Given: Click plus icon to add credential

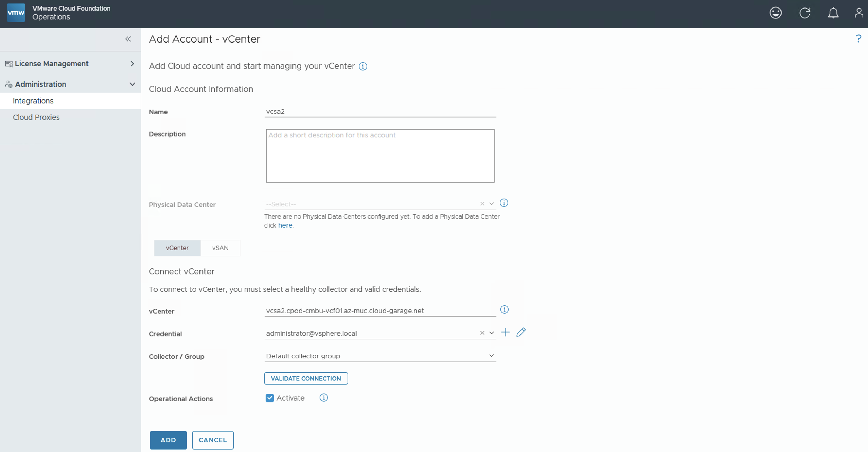Looking at the screenshot, I should [505, 332].
